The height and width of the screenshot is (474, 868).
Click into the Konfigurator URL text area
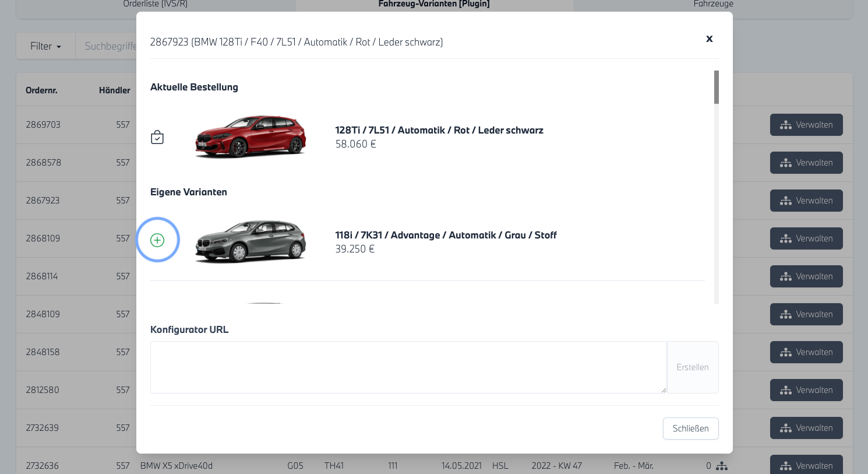(x=408, y=367)
